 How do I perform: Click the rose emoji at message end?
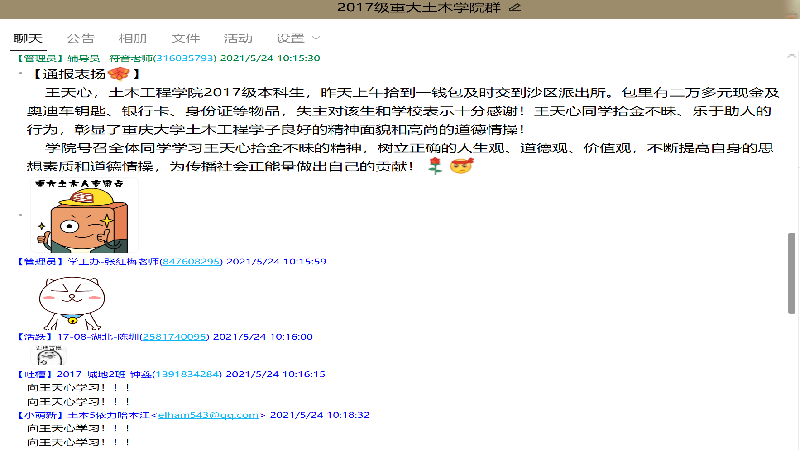point(435,165)
